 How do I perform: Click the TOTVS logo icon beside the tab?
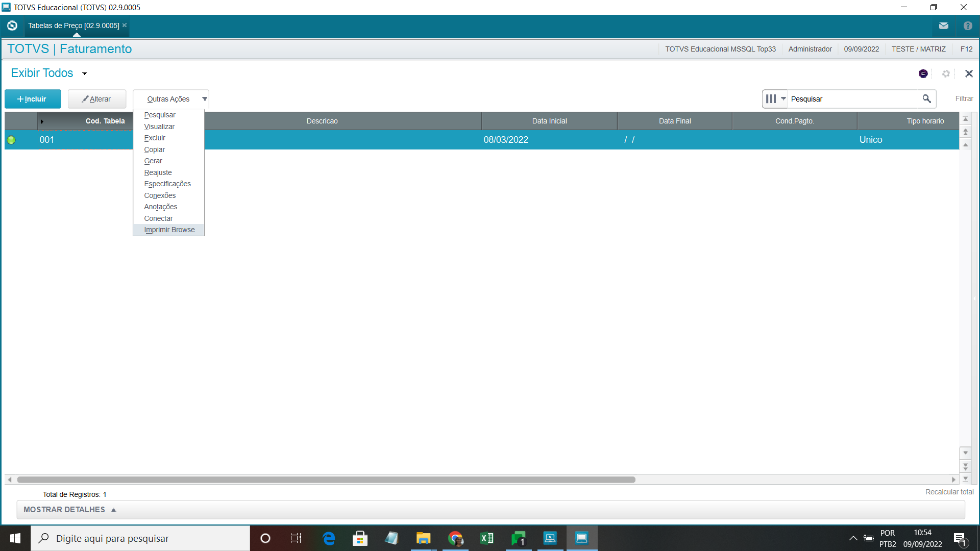[x=12, y=26]
